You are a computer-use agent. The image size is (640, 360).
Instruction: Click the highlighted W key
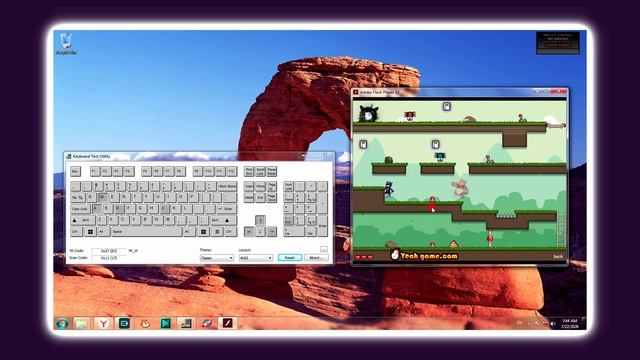[x=103, y=197]
